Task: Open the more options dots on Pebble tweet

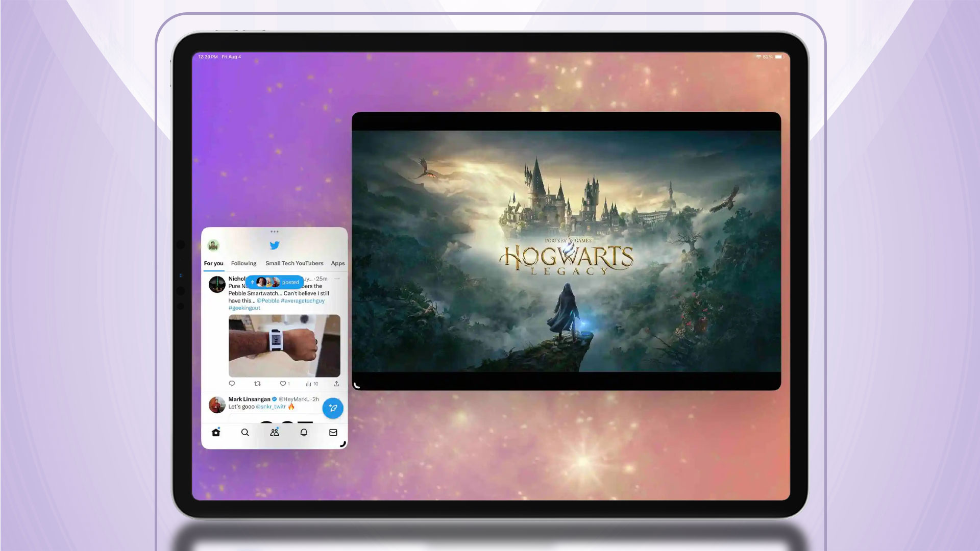Action: [x=337, y=279]
